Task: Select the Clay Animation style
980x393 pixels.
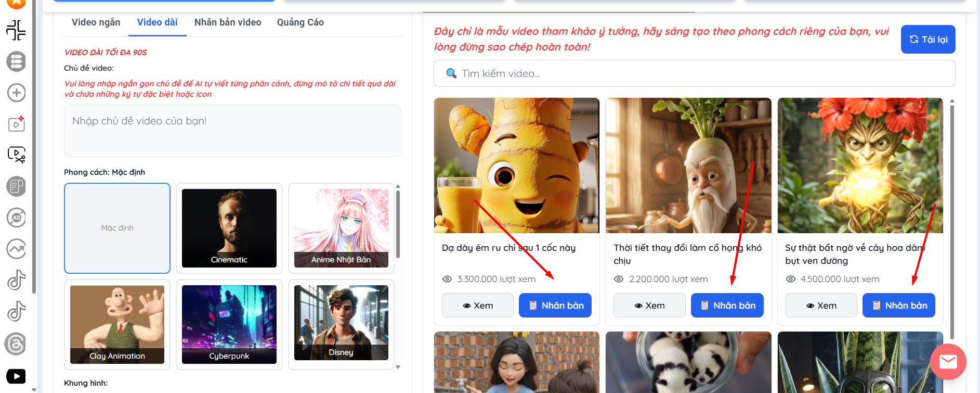Action: 117,324
